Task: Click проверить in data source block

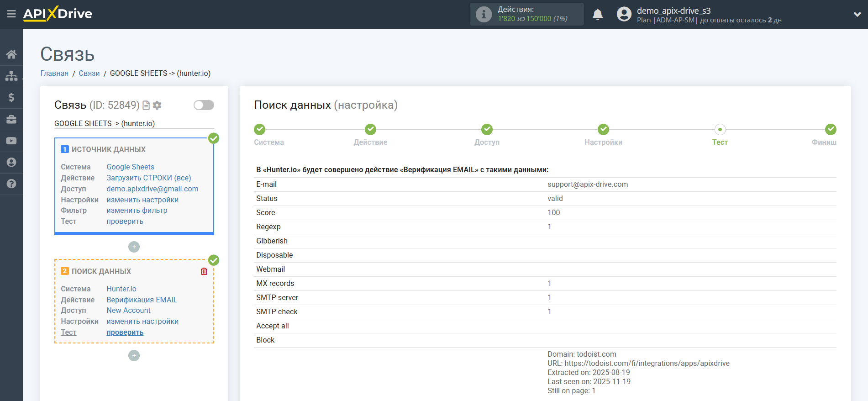Action: pos(125,221)
